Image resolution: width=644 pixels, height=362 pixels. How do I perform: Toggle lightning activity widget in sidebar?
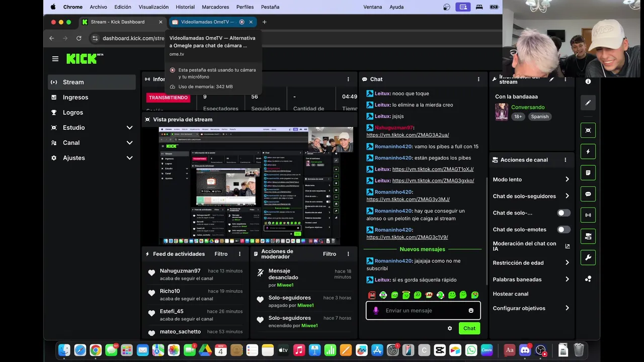(588, 151)
